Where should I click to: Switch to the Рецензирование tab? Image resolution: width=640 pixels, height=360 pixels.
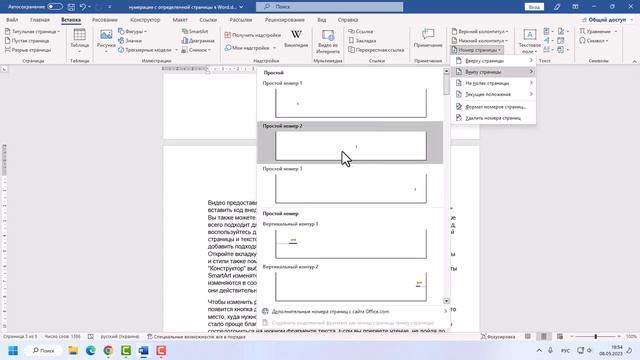click(x=284, y=20)
